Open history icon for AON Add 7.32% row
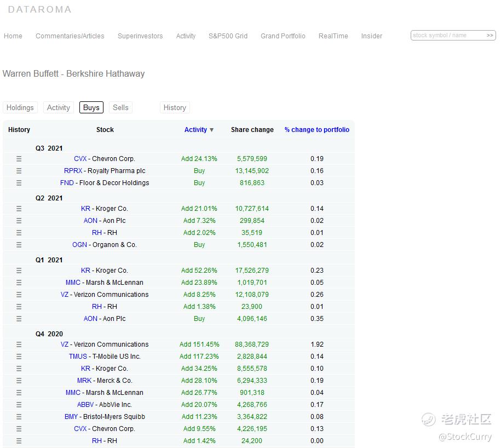501x448 pixels. pos(19,221)
